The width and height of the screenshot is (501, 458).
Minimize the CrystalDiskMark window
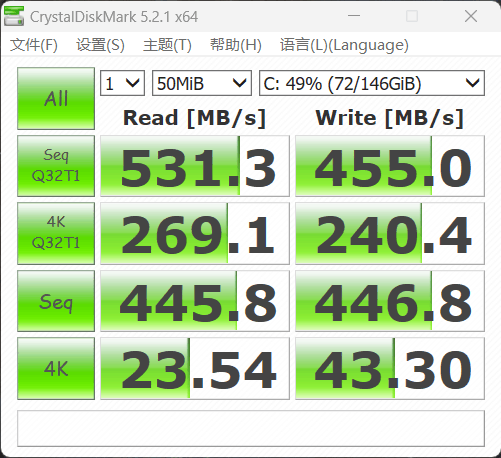pyautogui.click(x=354, y=16)
